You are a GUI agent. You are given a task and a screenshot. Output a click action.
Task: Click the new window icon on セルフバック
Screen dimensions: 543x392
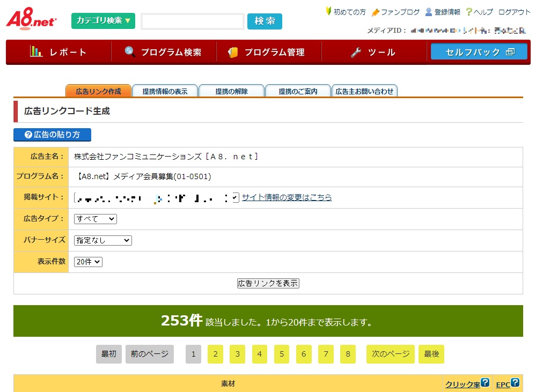[x=510, y=52]
